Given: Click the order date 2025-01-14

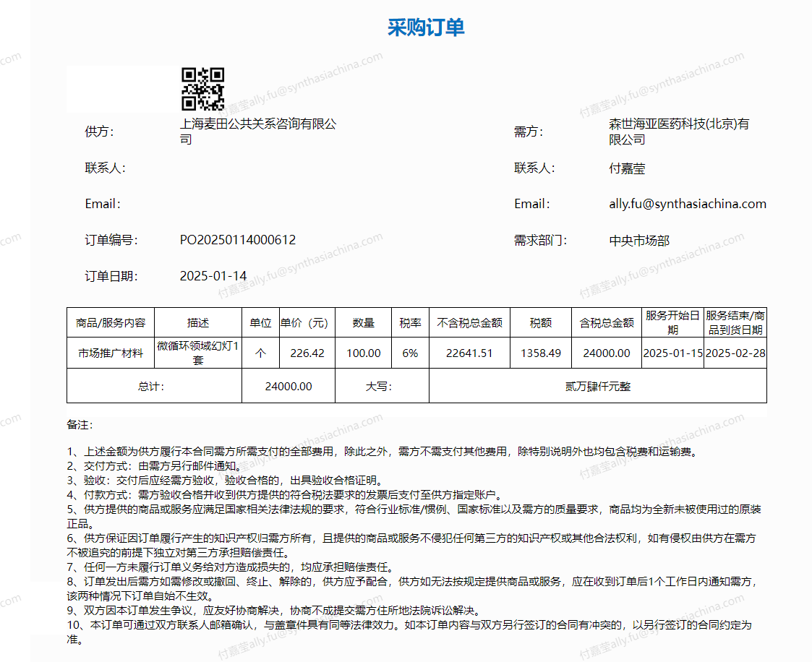Looking at the screenshot, I should pos(213,276).
